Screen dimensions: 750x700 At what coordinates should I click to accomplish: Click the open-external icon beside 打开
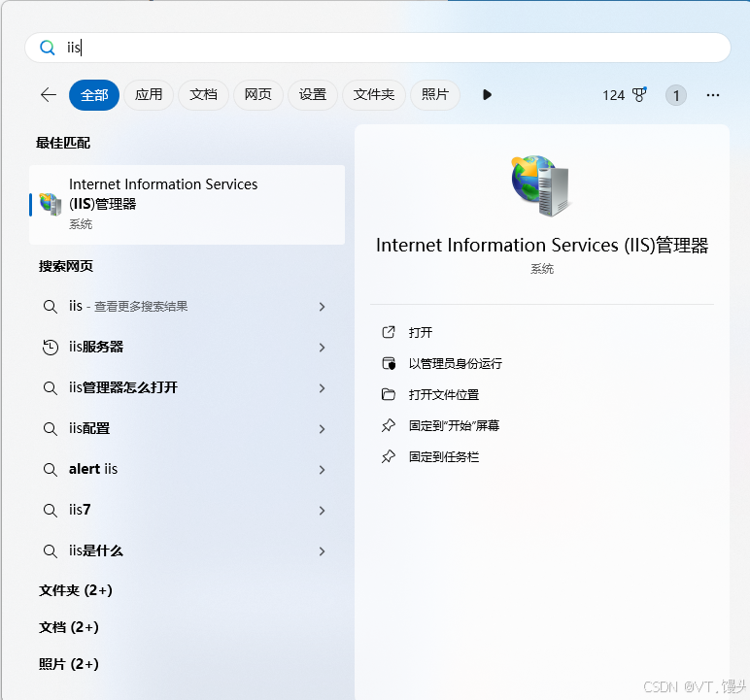pyautogui.click(x=389, y=332)
